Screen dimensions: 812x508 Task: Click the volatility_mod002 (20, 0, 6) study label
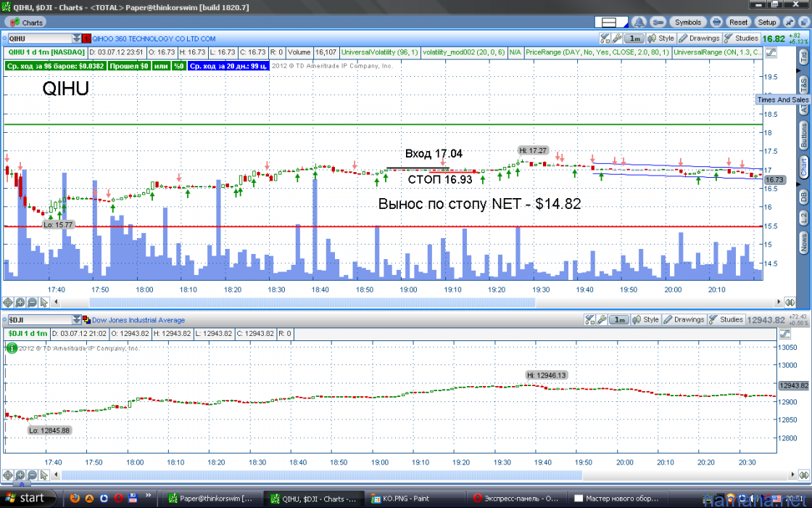(463, 52)
